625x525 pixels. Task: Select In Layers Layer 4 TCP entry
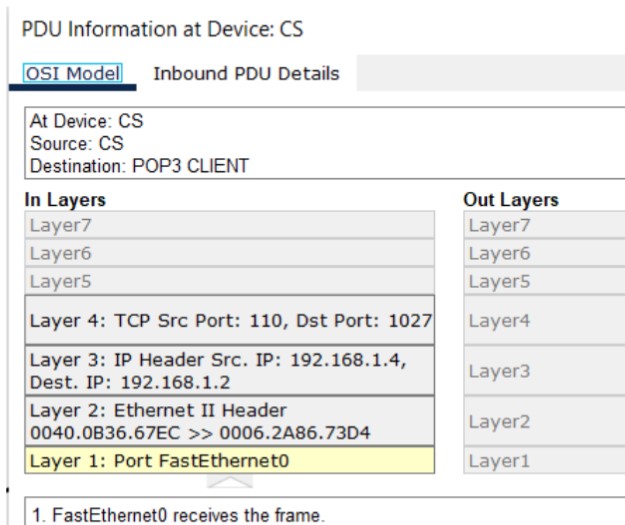pos(229,320)
